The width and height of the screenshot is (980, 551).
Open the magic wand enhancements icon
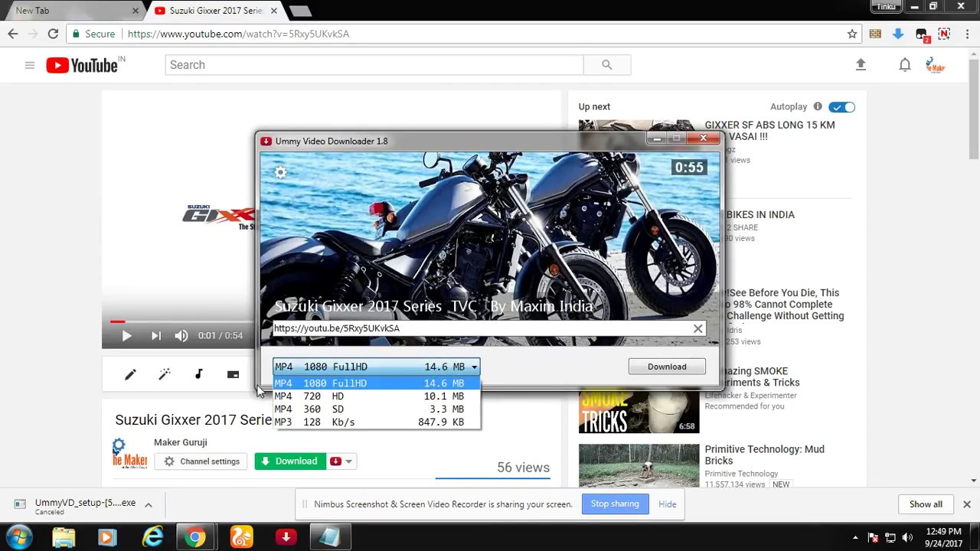(165, 374)
